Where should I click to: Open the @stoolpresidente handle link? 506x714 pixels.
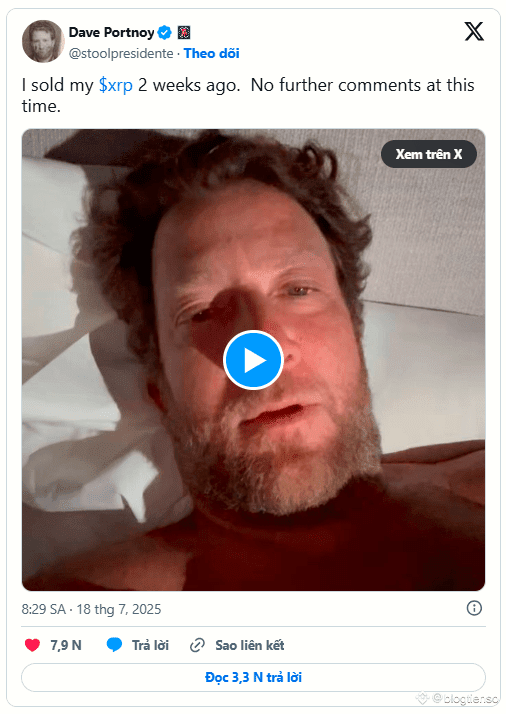[x=121, y=53]
